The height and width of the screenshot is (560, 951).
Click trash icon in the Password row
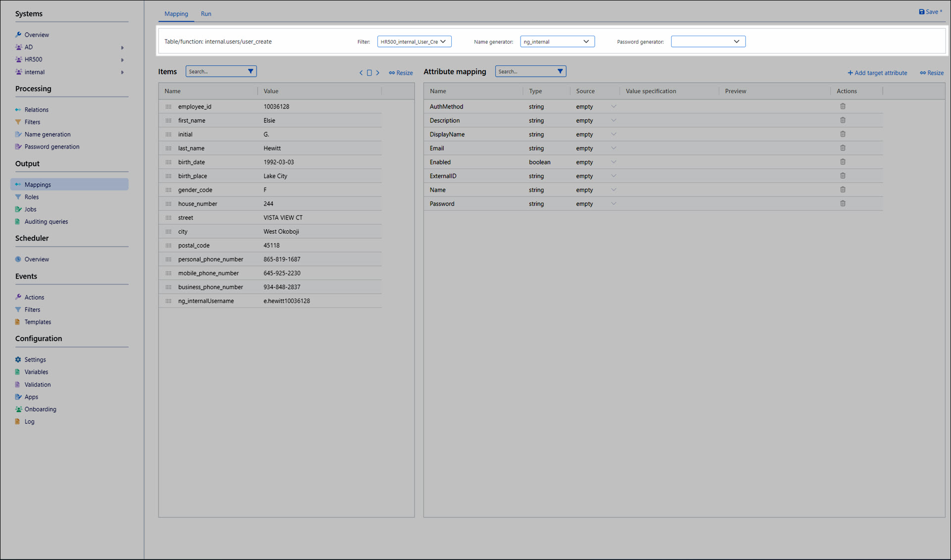[843, 204]
